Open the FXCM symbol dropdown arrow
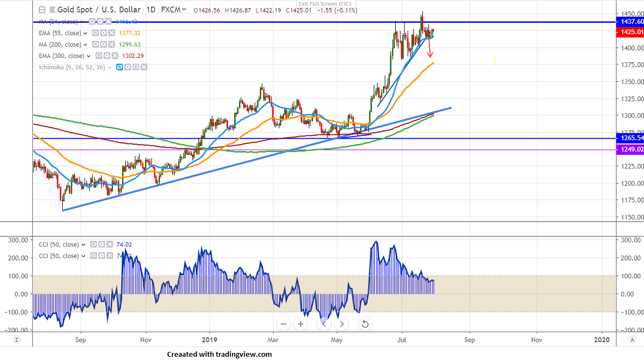The height and width of the screenshot is (360, 644). [x=184, y=9]
